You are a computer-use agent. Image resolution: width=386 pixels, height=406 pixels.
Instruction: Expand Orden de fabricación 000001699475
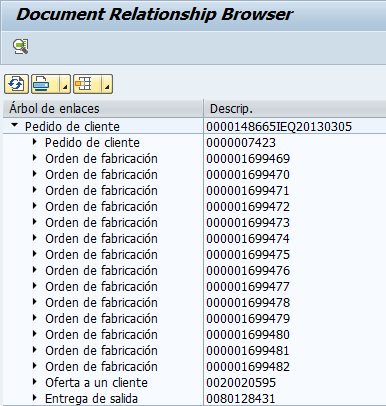tap(35, 254)
